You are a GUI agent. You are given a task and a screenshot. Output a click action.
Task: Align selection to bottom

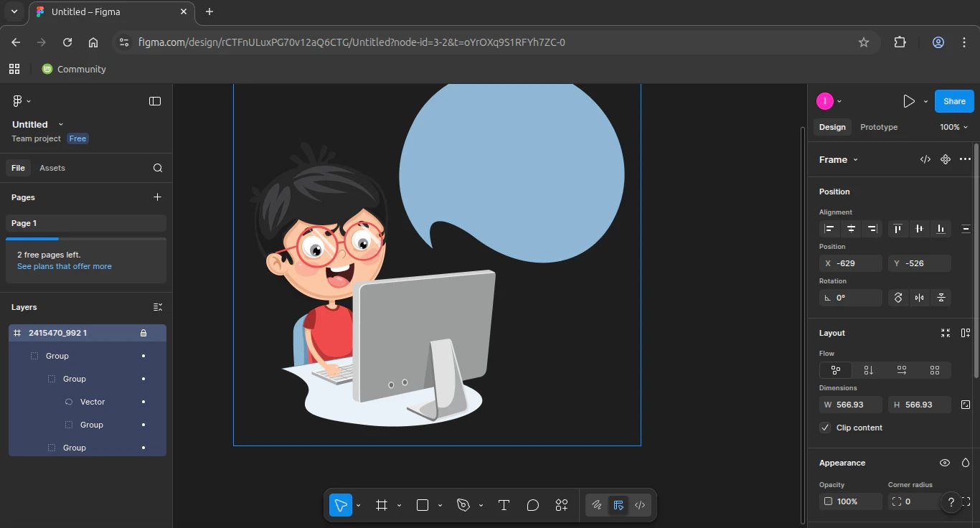(x=941, y=229)
